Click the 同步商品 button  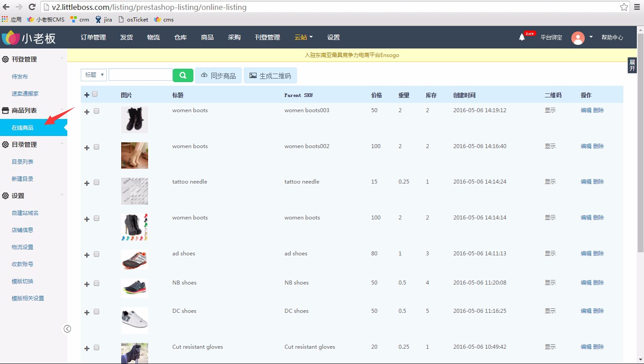[218, 76]
